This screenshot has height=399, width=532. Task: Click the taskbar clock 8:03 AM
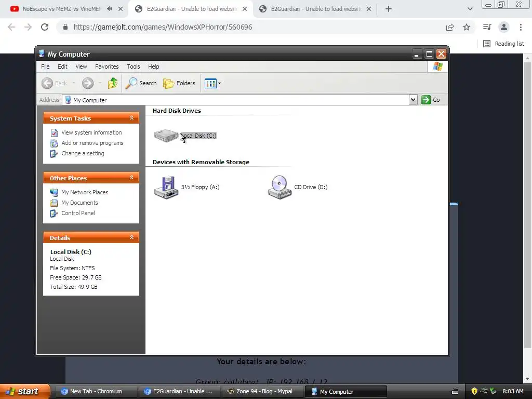(513, 391)
